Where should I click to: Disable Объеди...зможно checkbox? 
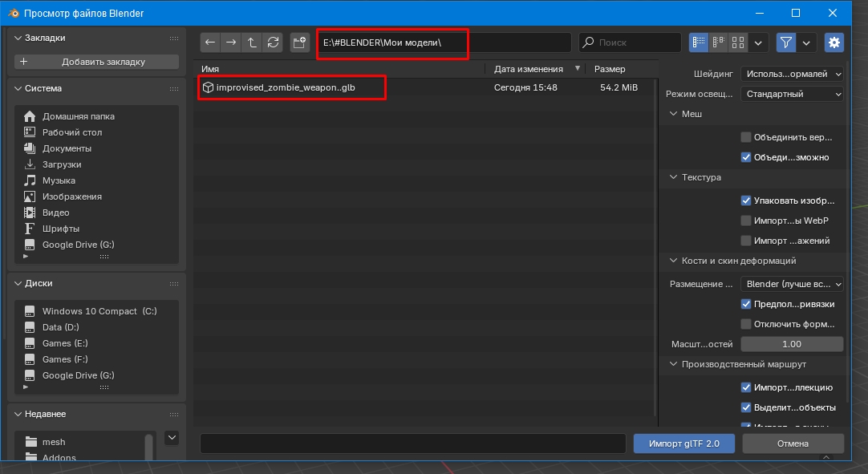(745, 157)
